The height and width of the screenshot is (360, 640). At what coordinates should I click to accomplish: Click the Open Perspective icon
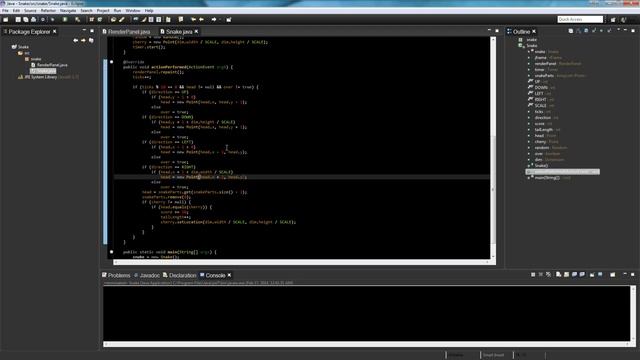(613, 20)
